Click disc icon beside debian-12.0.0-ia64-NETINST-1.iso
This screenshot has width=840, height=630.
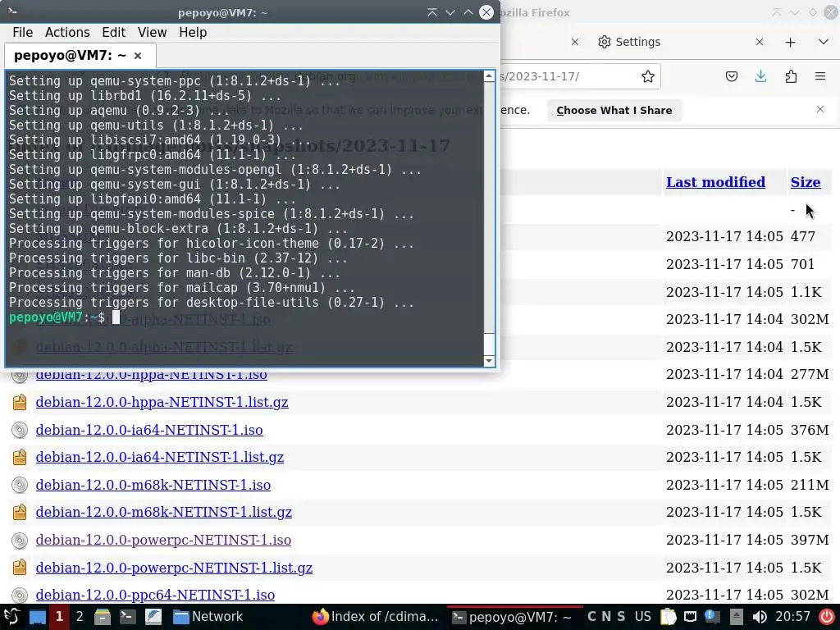tap(20, 430)
